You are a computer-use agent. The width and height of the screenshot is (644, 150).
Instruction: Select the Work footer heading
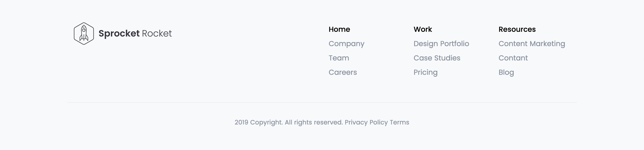[x=423, y=29]
